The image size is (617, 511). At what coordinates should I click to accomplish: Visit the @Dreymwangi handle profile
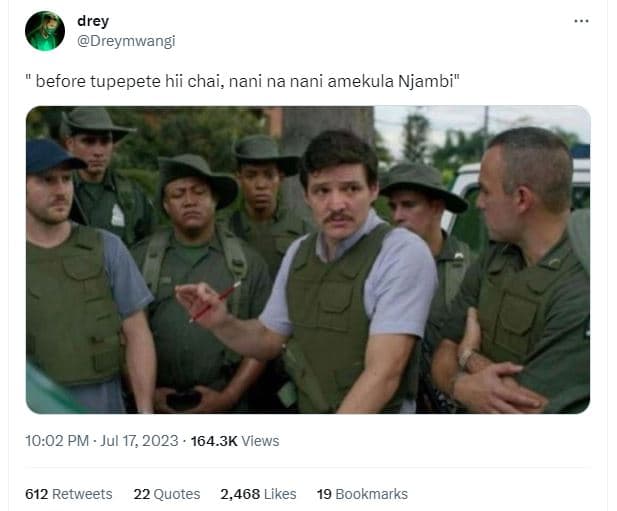coord(126,41)
